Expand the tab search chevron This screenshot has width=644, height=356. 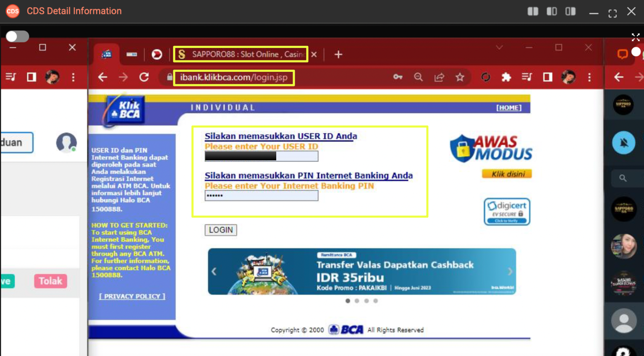(x=499, y=48)
